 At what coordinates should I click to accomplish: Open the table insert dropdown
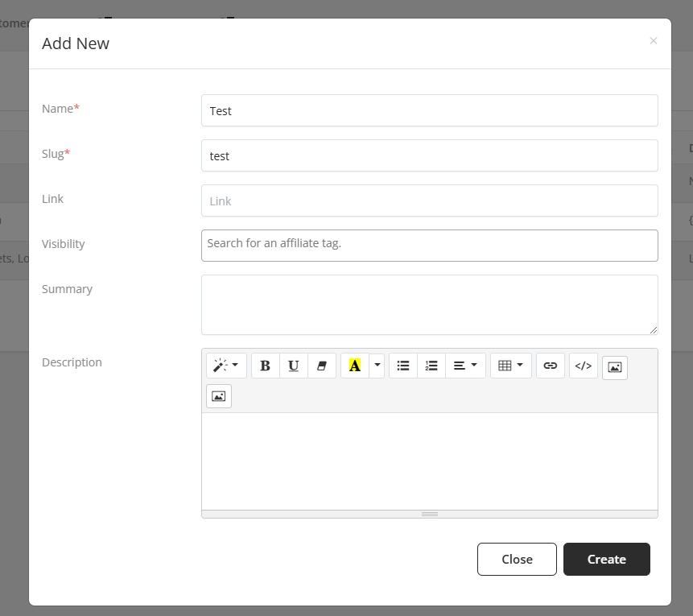pos(510,366)
